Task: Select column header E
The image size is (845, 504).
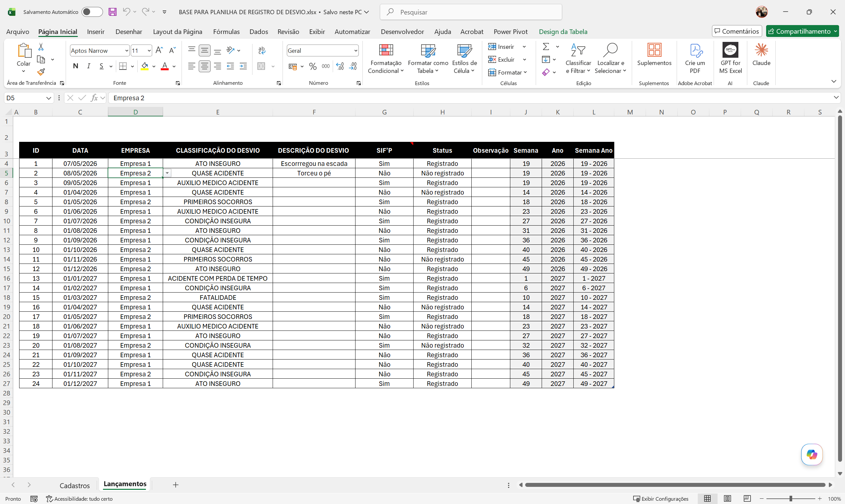Action: point(218,112)
